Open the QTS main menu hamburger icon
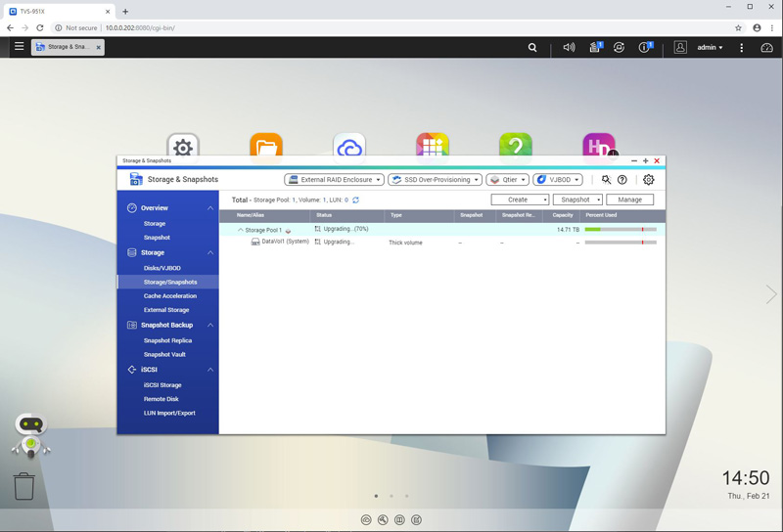Image resolution: width=783 pixels, height=532 pixels. (x=19, y=46)
